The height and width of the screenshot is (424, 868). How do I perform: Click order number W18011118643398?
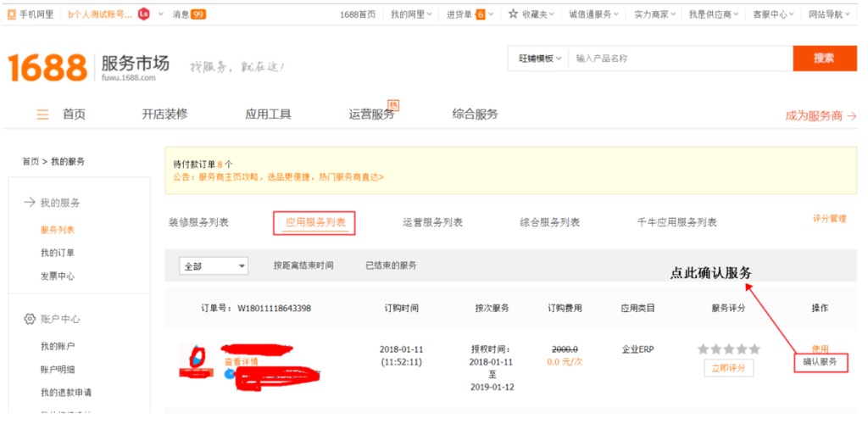(274, 309)
